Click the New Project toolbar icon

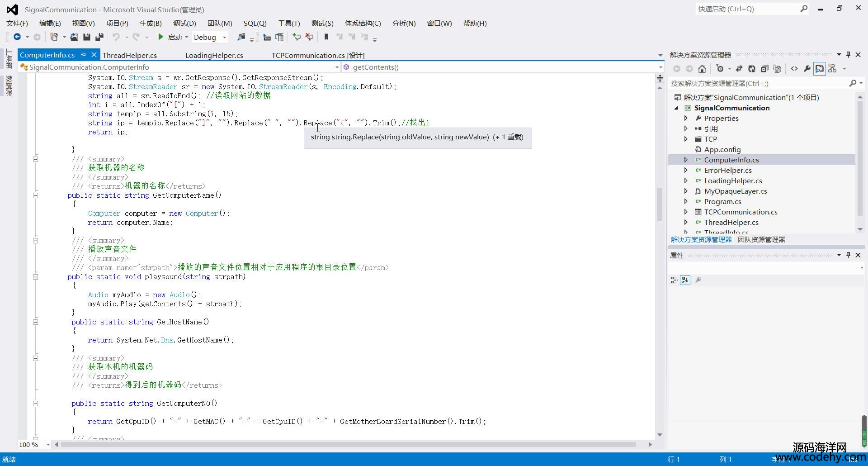(54, 37)
